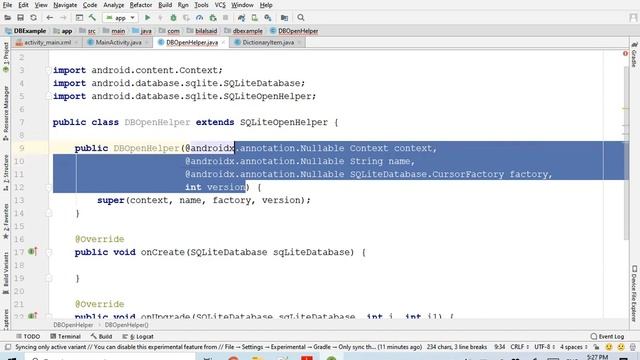Start debugging with the green bug icon

[173, 18]
